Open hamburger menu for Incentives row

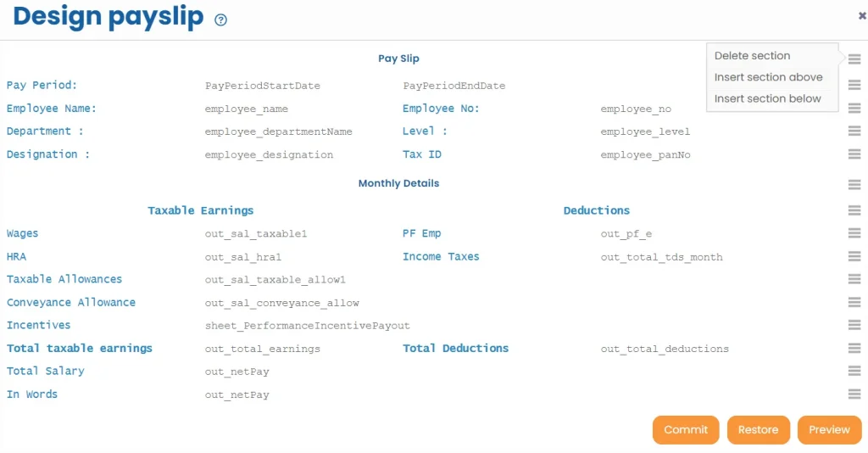tap(854, 325)
